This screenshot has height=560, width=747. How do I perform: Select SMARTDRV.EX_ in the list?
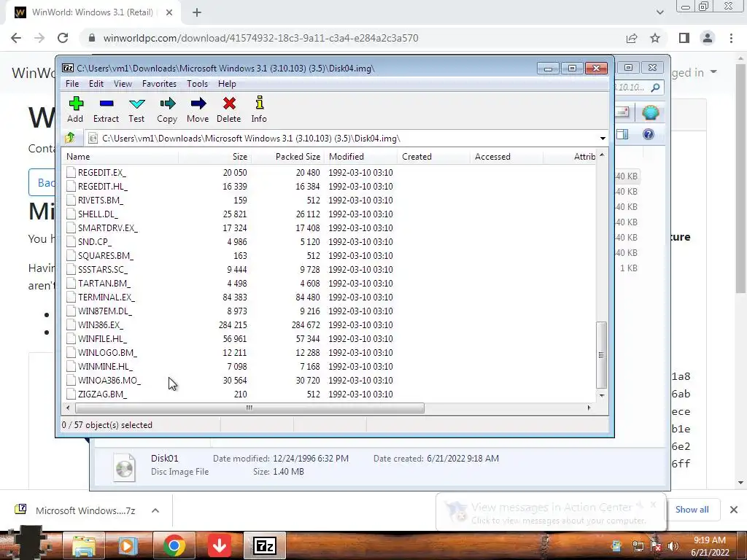coord(329,227)
